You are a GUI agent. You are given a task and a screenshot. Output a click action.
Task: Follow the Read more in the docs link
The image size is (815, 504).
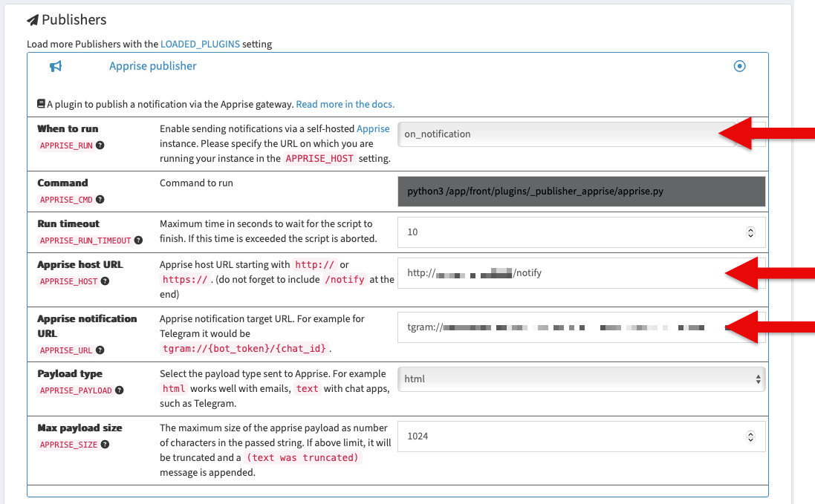click(x=343, y=104)
